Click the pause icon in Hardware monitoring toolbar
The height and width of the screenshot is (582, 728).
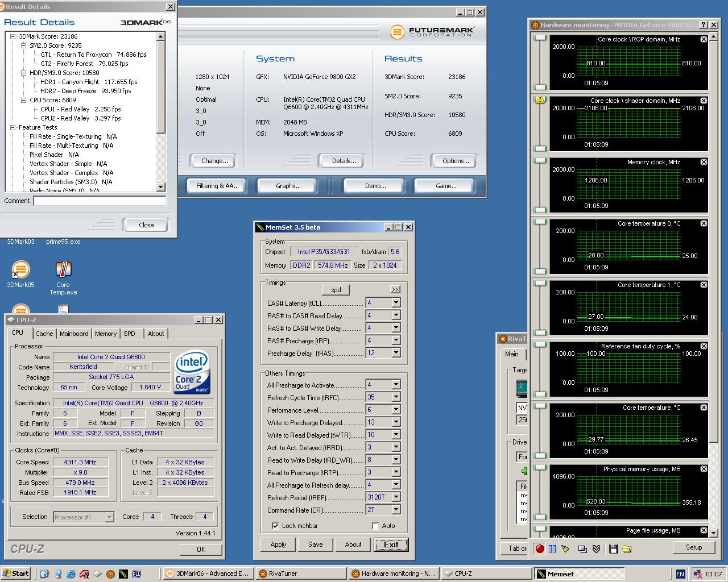click(x=552, y=548)
